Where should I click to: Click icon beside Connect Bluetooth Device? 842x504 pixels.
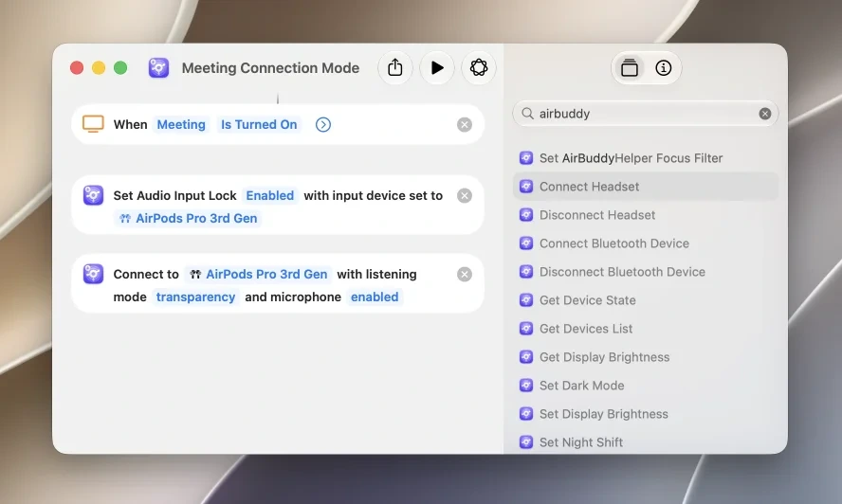pos(526,243)
